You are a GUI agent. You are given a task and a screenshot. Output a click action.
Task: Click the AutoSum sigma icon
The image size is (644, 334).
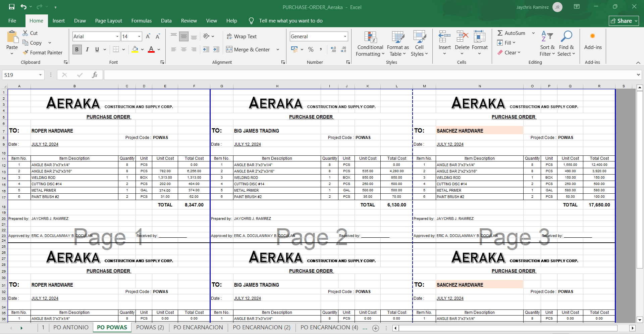tap(500, 33)
